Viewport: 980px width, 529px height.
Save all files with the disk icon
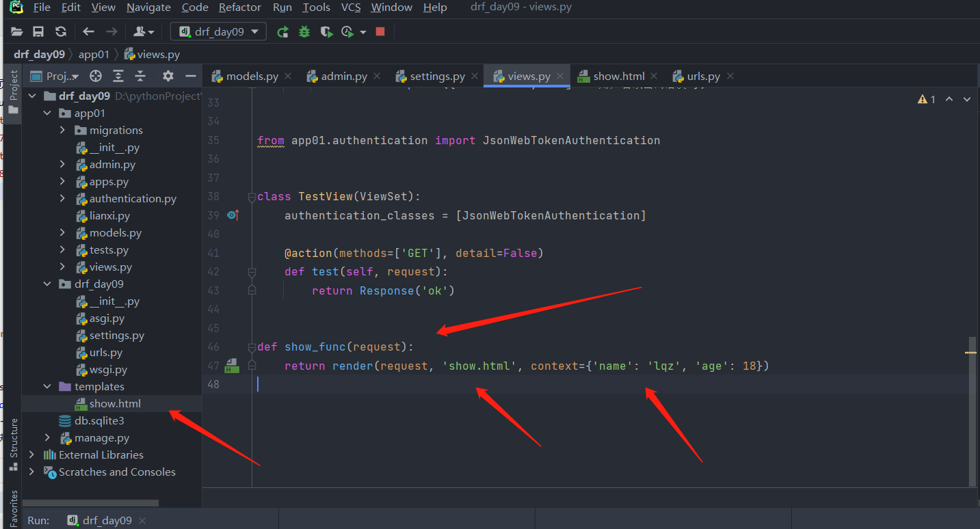[x=38, y=31]
